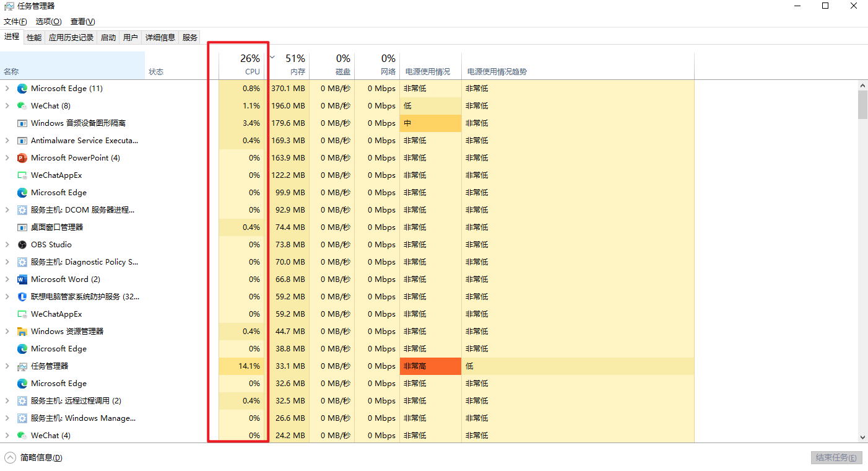The width and height of the screenshot is (868, 471).
Task: Open the 查看(V) menu
Action: click(x=82, y=22)
